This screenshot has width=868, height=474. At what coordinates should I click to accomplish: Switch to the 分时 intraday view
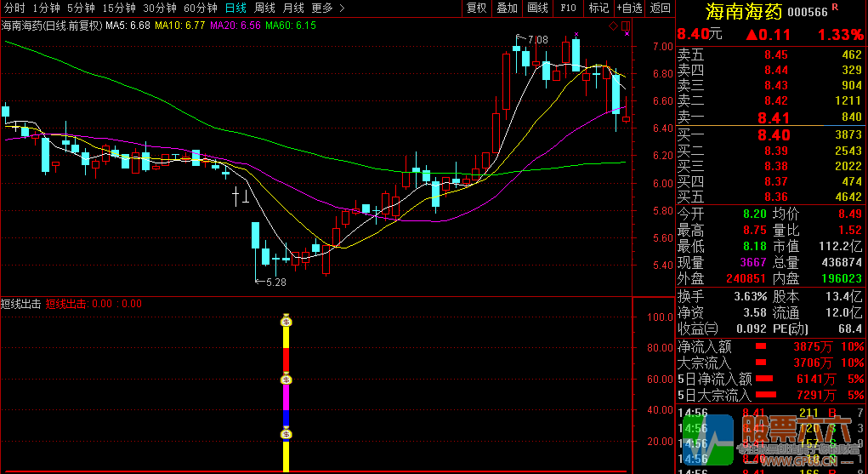click(14, 8)
